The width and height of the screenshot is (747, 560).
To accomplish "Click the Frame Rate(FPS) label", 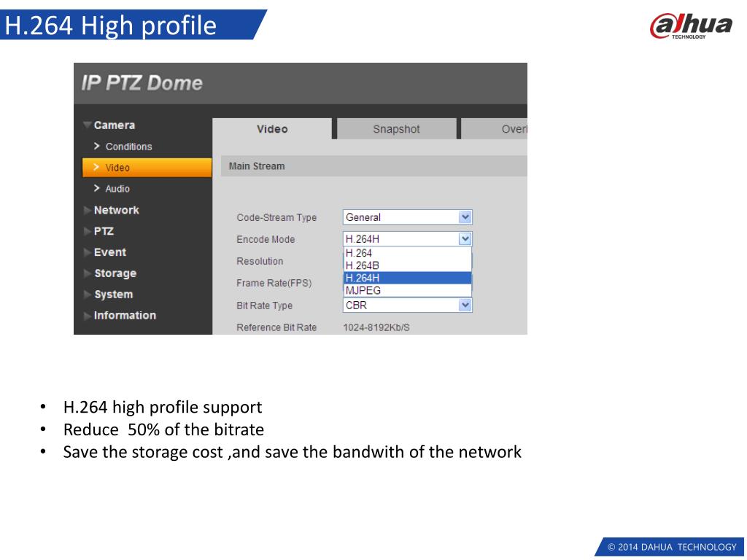I will pos(274,284).
